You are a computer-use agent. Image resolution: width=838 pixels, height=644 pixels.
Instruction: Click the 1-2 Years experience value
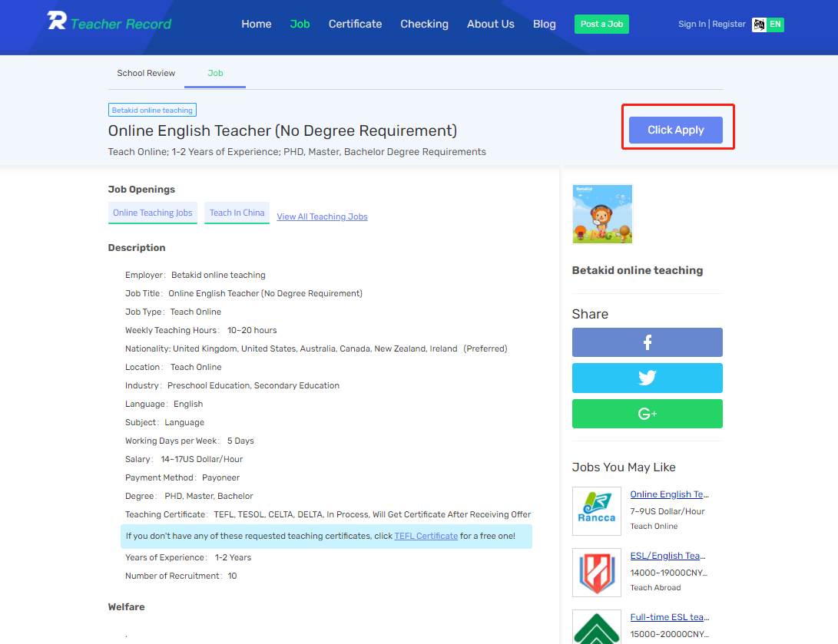coord(233,557)
